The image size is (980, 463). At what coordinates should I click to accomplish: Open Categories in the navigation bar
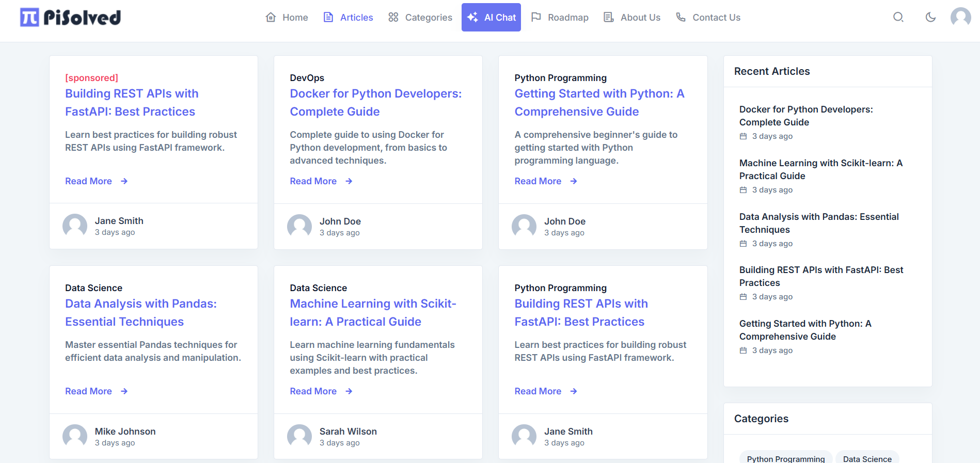coord(420,18)
